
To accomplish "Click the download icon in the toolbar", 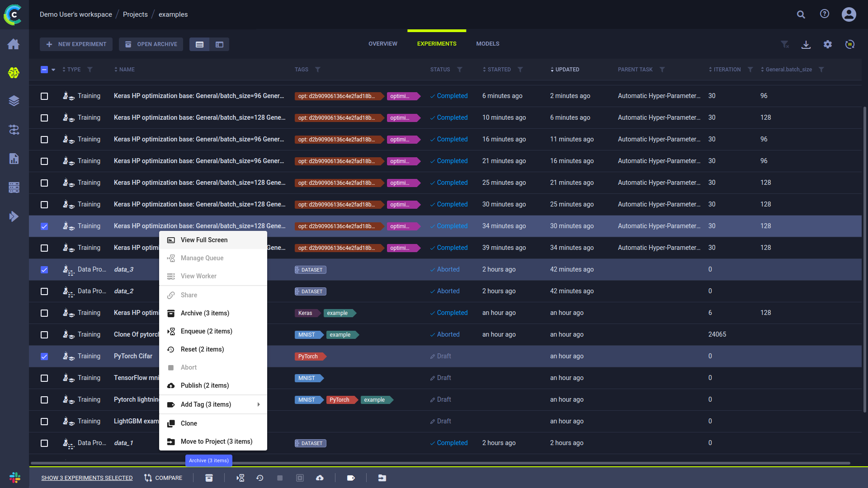I will tap(806, 44).
